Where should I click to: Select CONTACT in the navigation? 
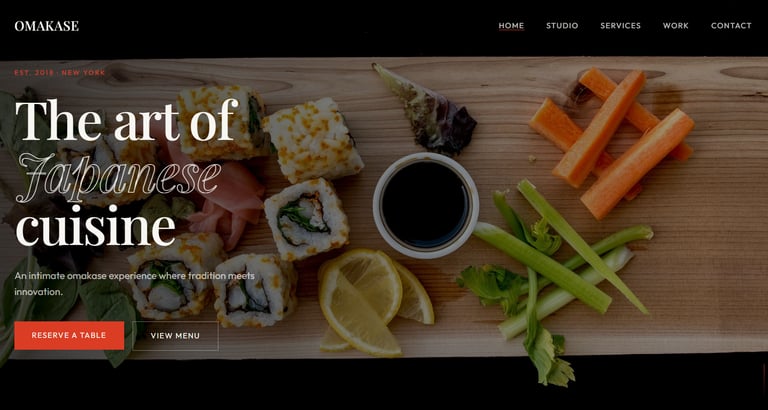(x=731, y=26)
